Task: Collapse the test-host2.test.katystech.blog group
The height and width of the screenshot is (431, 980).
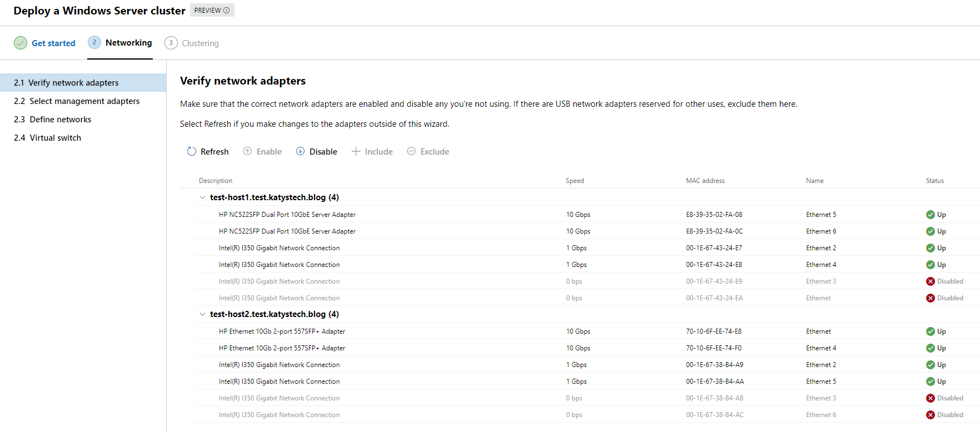Action: pos(202,314)
